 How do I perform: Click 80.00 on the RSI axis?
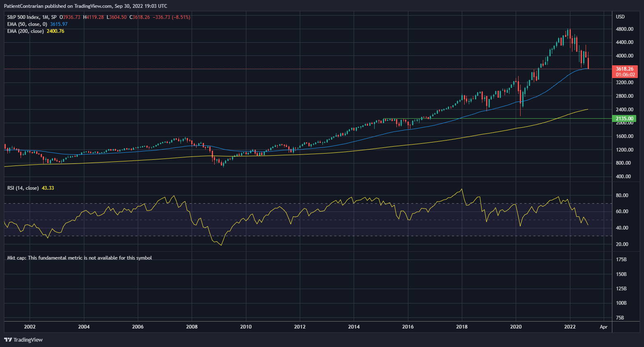622,195
